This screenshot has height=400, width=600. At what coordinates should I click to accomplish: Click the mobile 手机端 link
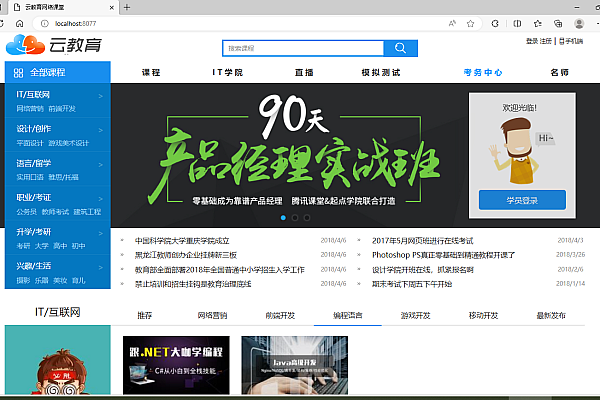(571, 41)
